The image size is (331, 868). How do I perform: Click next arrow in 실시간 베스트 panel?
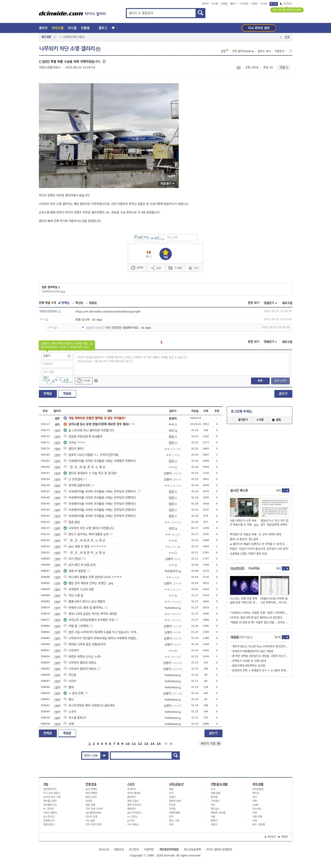point(288,490)
